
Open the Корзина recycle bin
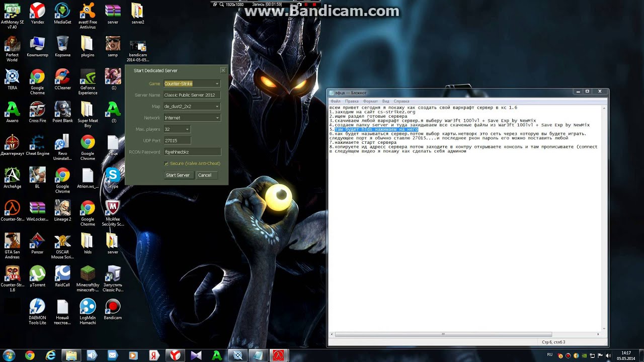click(62, 47)
